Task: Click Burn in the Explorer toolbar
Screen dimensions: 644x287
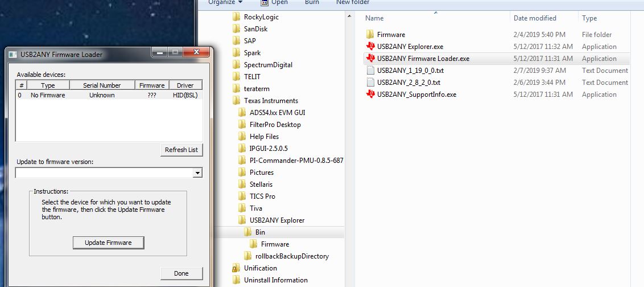Action: click(x=312, y=2)
